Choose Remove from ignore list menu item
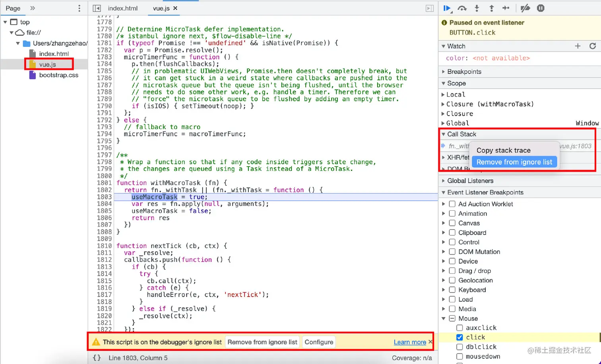Viewport: 601px width, 364px height. tap(514, 162)
